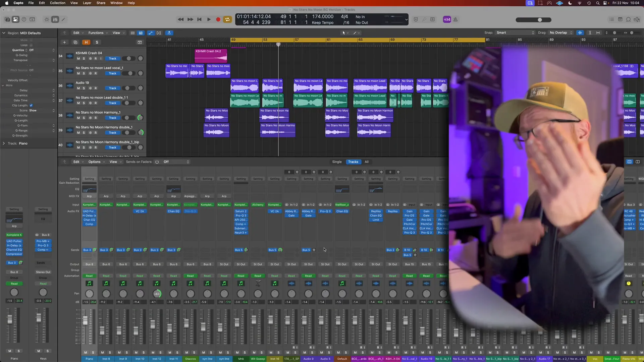The width and height of the screenshot is (644, 362).
Task: Collapse the More section in inspector
Action: (x=3, y=85)
